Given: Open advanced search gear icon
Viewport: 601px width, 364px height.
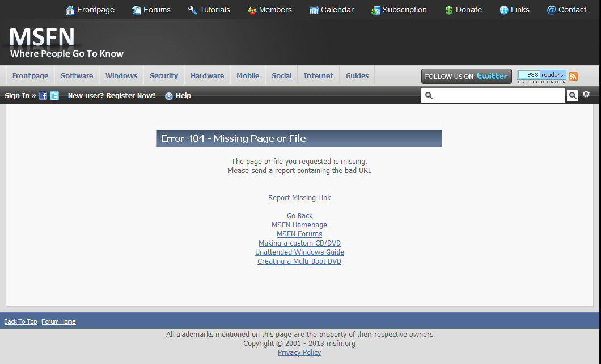Looking at the screenshot, I should pos(586,94).
